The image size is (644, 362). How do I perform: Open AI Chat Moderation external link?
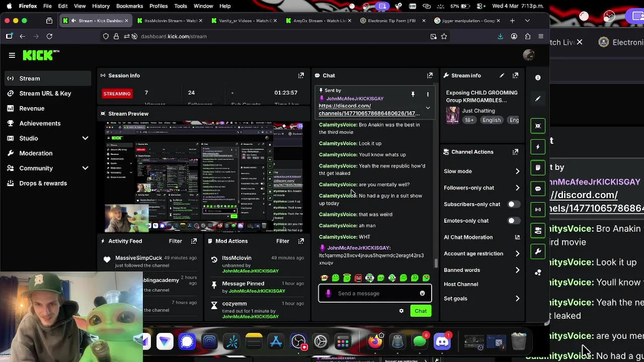coord(517,237)
